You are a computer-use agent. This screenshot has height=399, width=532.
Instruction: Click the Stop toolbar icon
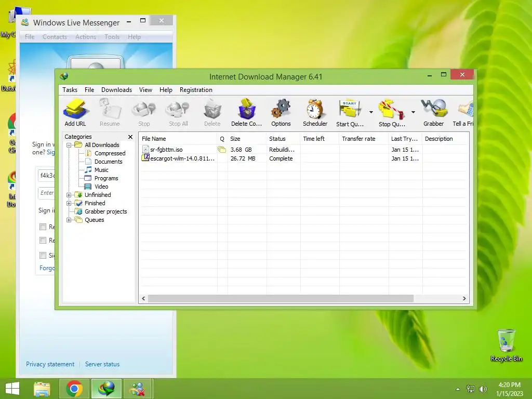coord(144,112)
